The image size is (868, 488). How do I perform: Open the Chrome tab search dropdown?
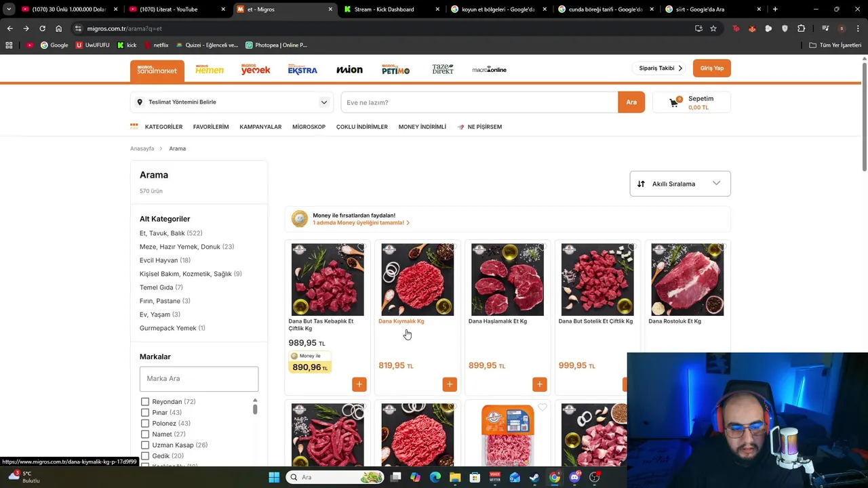(x=9, y=9)
